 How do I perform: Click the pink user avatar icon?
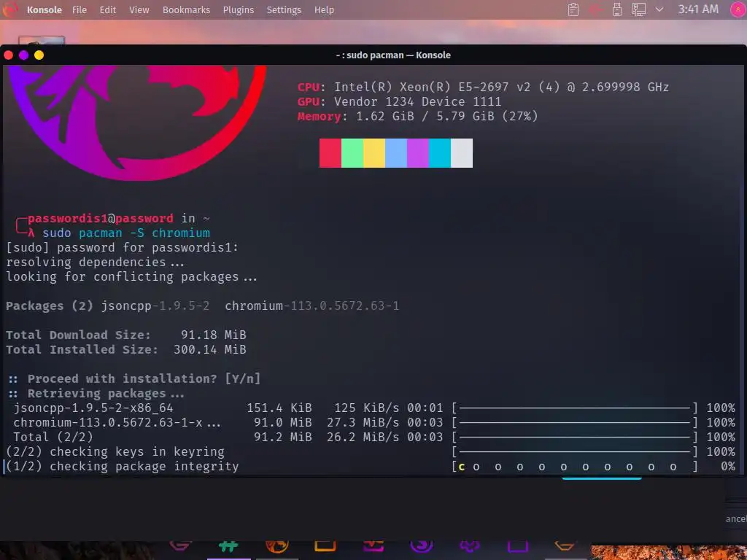point(738,9)
